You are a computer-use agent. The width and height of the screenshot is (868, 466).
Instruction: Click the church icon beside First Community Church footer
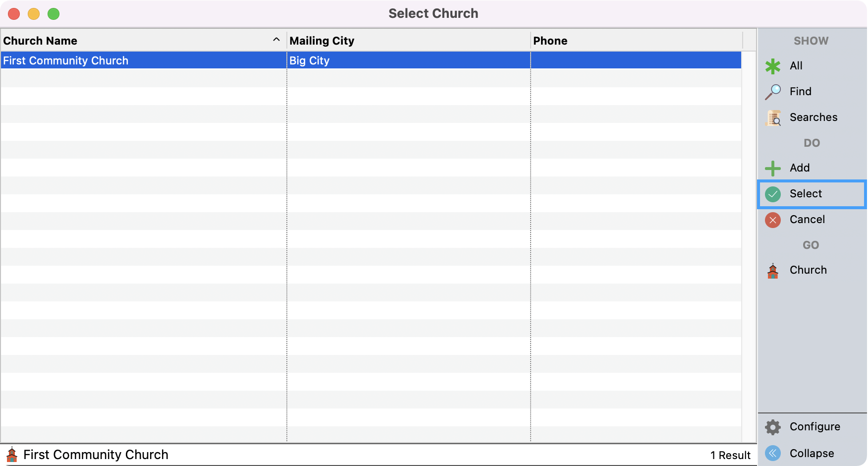pyautogui.click(x=12, y=454)
